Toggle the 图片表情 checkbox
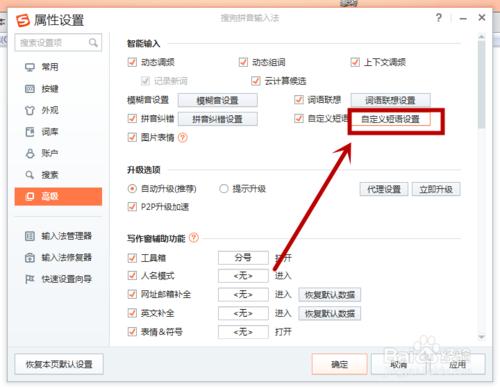The width and height of the screenshot is (500, 389). pyautogui.click(x=132, y=137)
